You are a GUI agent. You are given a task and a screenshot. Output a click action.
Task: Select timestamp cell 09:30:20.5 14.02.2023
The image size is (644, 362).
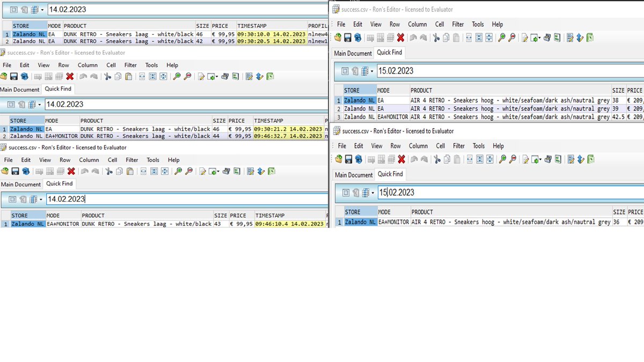tap(271, 41)
